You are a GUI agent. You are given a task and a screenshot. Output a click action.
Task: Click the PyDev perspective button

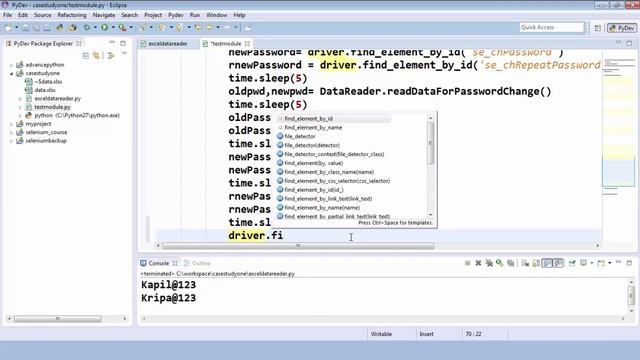(622, 28)
